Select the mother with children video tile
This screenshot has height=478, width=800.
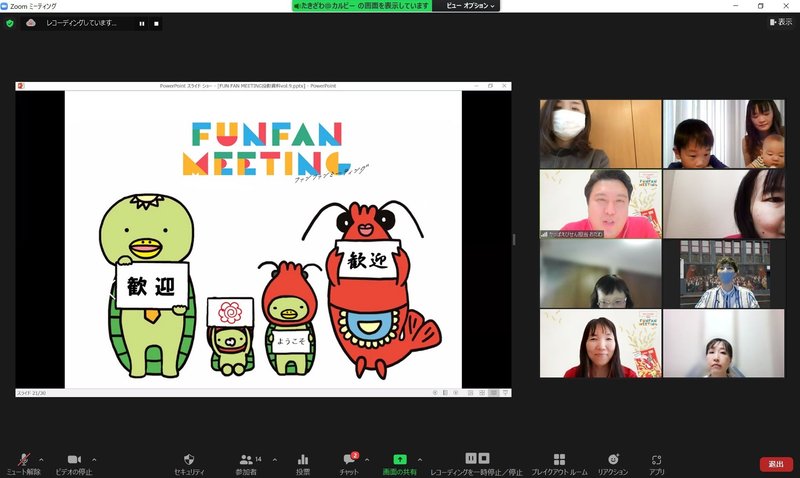click(723, 134)
